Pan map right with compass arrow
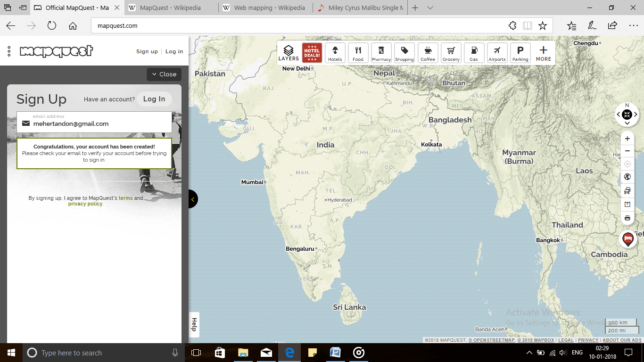 pos(636,114)
